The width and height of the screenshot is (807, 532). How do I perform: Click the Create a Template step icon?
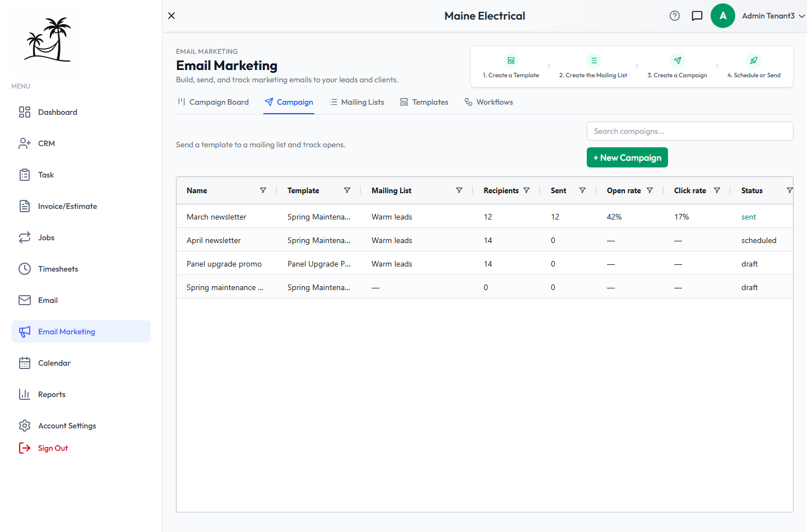(x=511, y=60)
